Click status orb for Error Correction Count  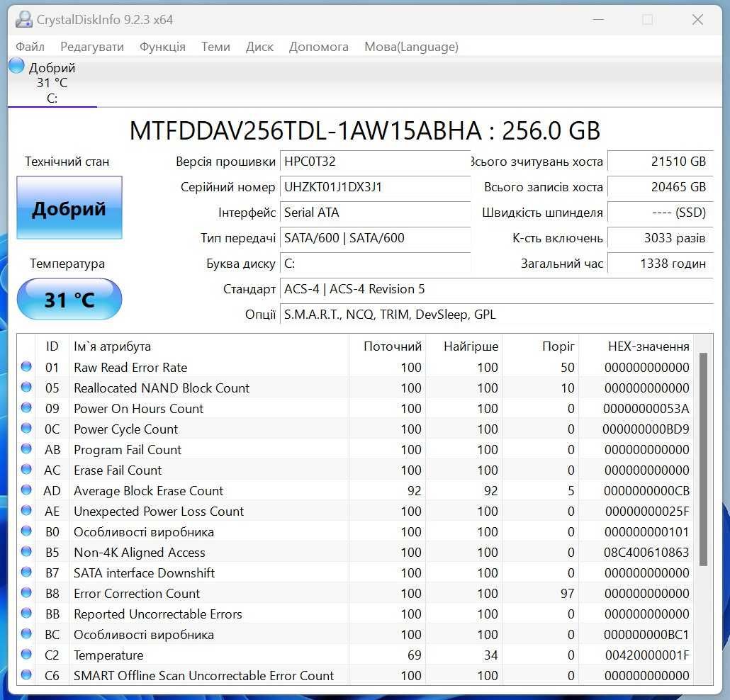tap(26, 592)
